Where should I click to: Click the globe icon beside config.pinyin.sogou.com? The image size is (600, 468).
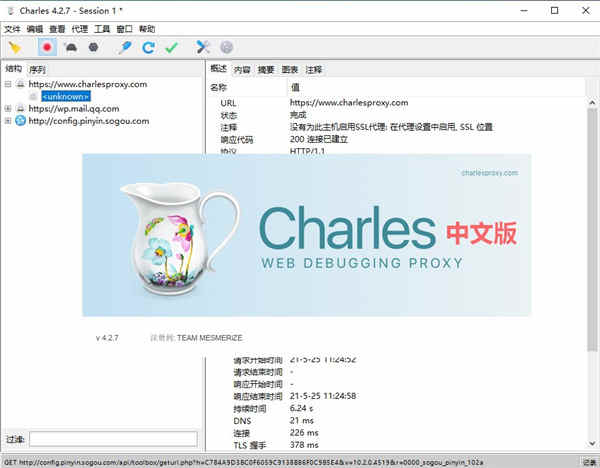(20, 121)
